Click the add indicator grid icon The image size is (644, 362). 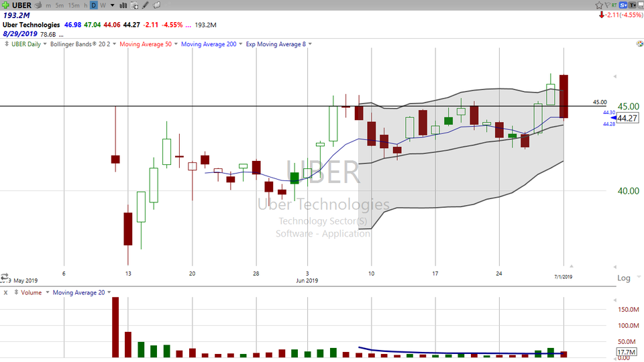coord(134,5)
